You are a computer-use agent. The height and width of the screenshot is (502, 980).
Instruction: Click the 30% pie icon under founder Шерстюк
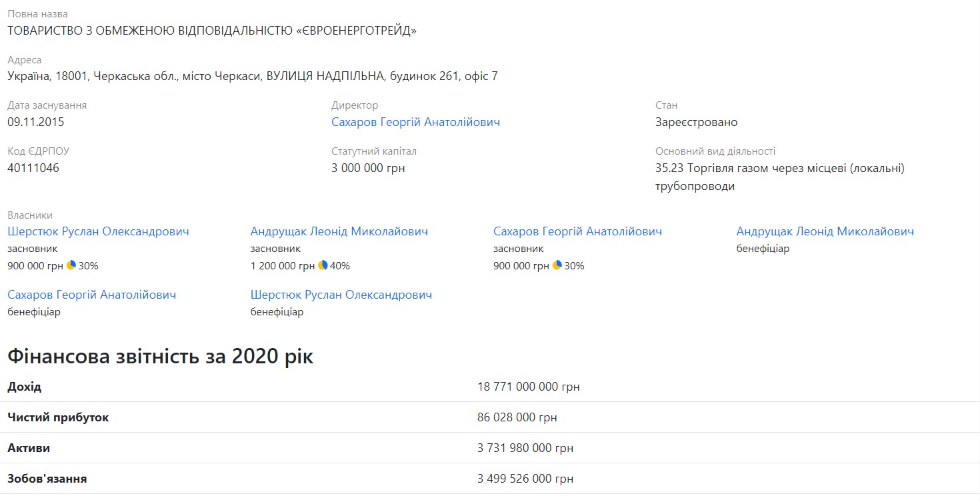(71, 265)
